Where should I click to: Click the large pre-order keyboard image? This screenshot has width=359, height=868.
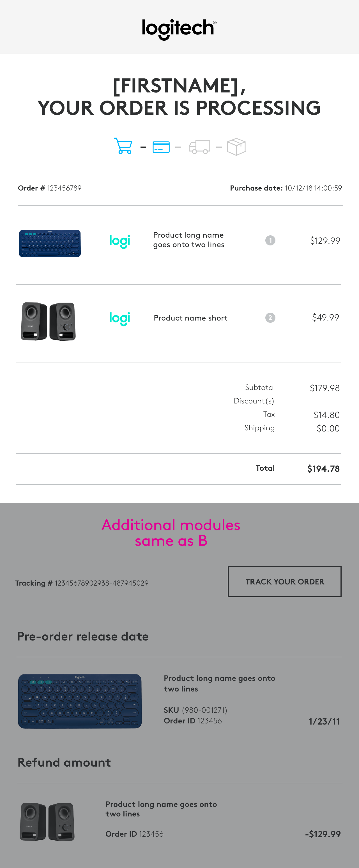[x=80, y=701]
